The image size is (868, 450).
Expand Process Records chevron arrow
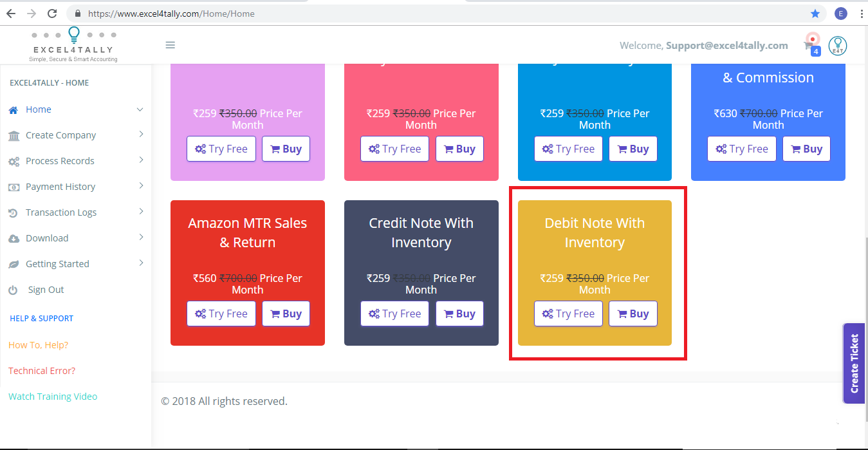pos(141,160)
